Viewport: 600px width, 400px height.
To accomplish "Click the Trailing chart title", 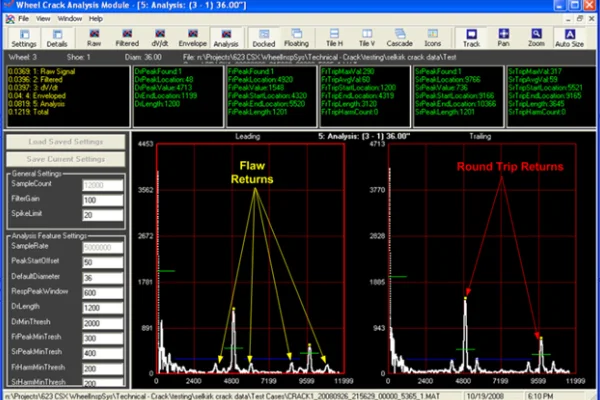I will (480, 136).
